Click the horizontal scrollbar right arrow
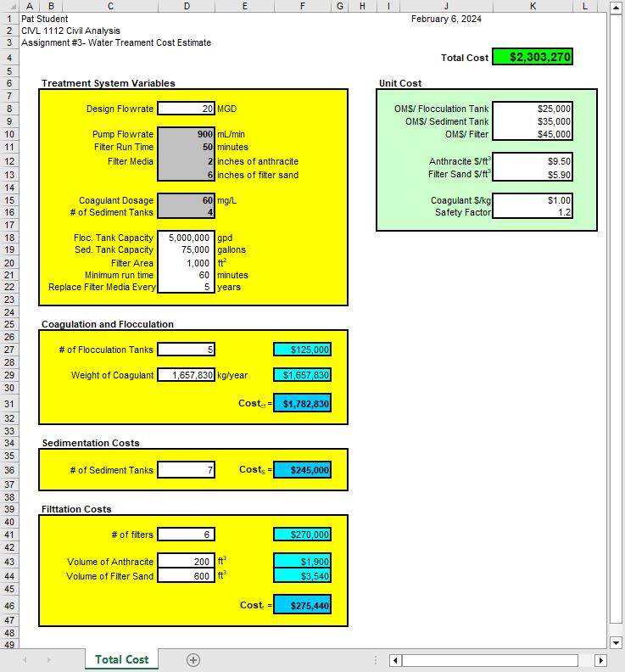Image resolution: width=625 pixels, height=672 pixels. pyautogui.click(x=601, y=660)
